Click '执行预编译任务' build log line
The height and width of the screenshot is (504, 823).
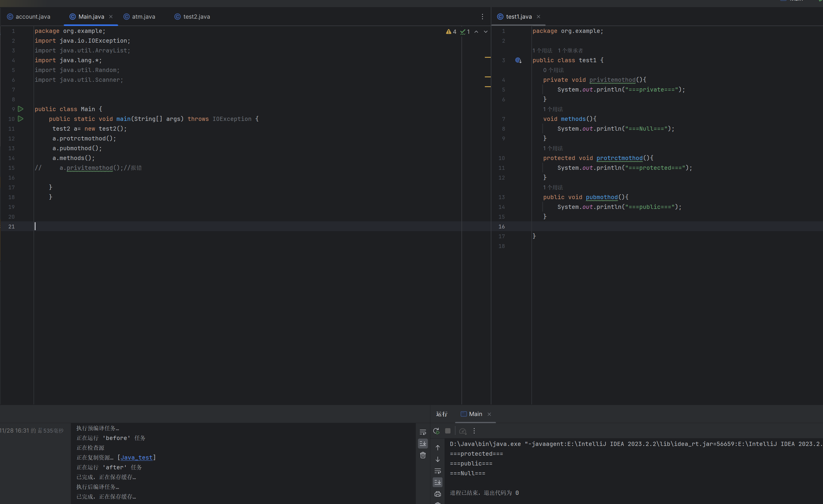tap(98, 428)
